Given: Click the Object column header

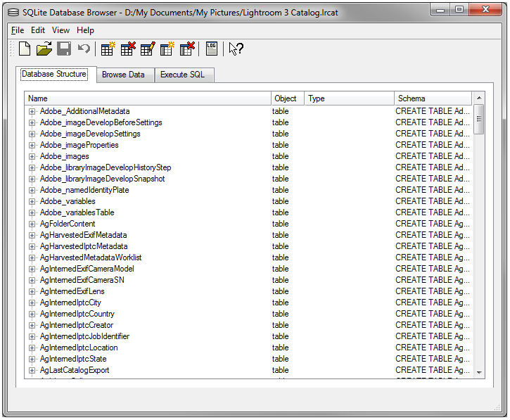Looking at the screenshot, I should pos(288,98).
